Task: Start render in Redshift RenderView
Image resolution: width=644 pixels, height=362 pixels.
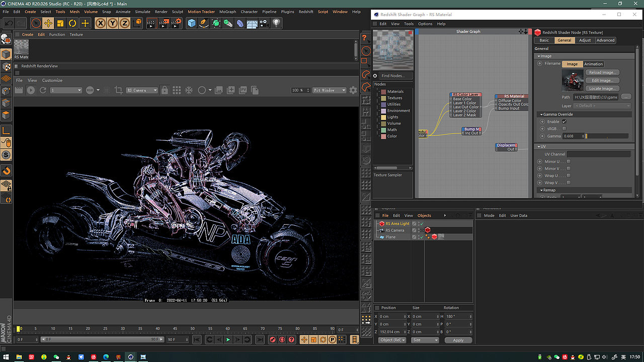Action: pyautogui.click(x=31, y=90)
